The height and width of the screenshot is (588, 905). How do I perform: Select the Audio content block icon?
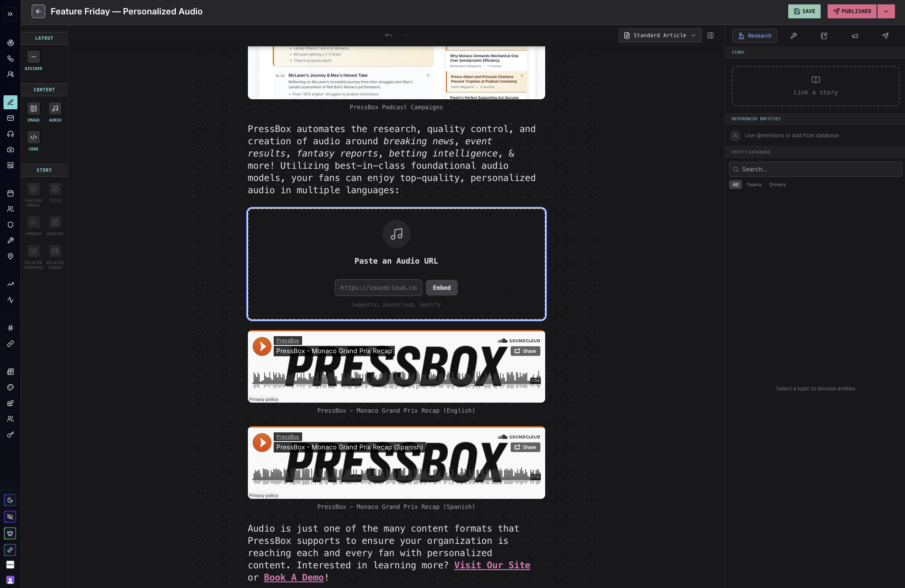click(55, 108)
